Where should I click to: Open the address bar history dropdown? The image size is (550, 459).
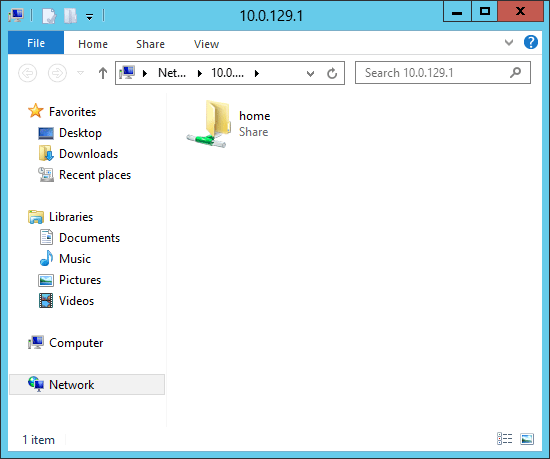(x=310, y=74)
